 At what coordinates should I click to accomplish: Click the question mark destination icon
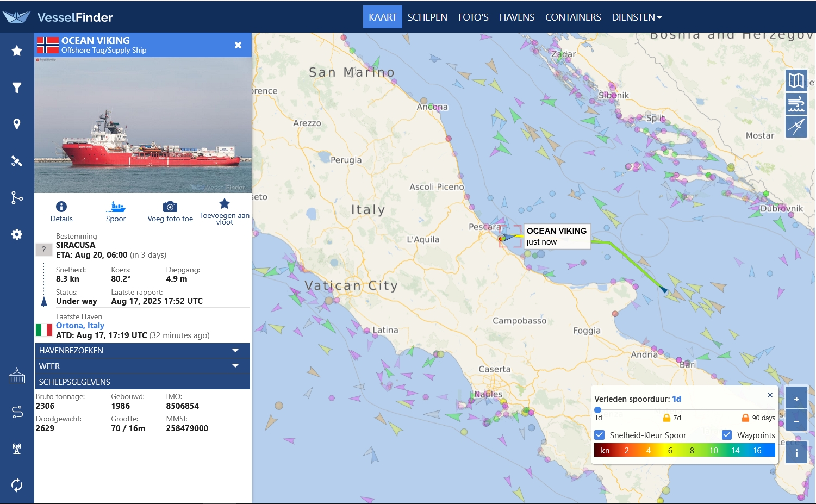point(43,250)
